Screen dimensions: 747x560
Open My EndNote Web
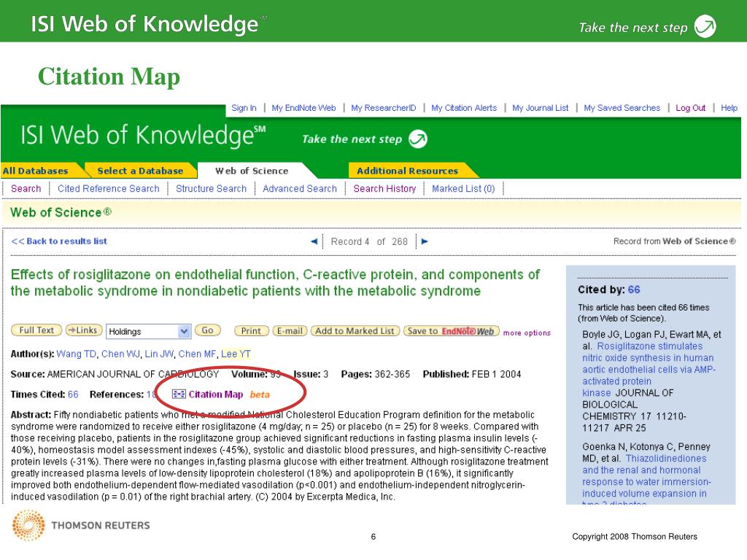[x=303, y=108]
